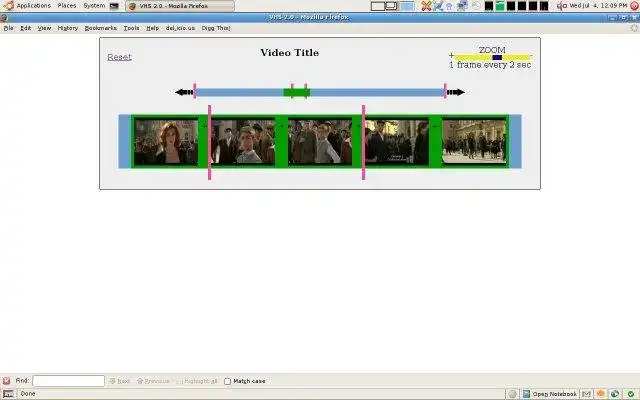Viewport: 640px width, 400px height.
Task: Click the volume speaker icon in top panel
Action: 562,6
